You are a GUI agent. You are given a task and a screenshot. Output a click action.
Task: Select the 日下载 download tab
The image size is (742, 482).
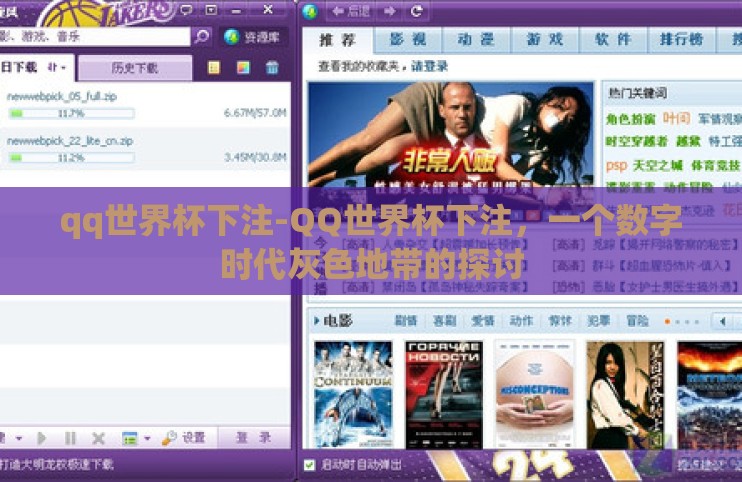pos(19,67)
